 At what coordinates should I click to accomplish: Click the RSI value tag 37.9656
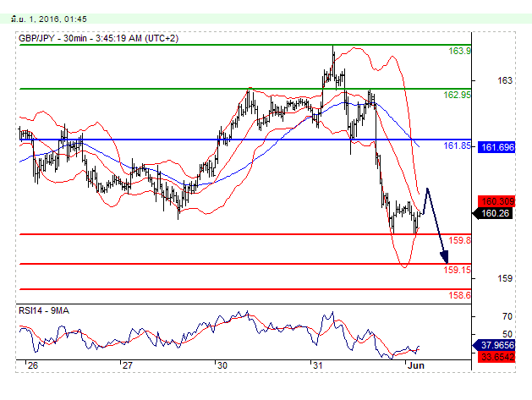[x=494, y=345]
